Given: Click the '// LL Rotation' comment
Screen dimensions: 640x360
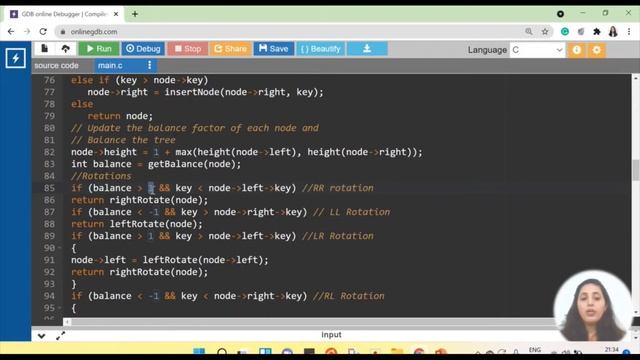Looking at the screenshot, I should click(x=351, y=212).
